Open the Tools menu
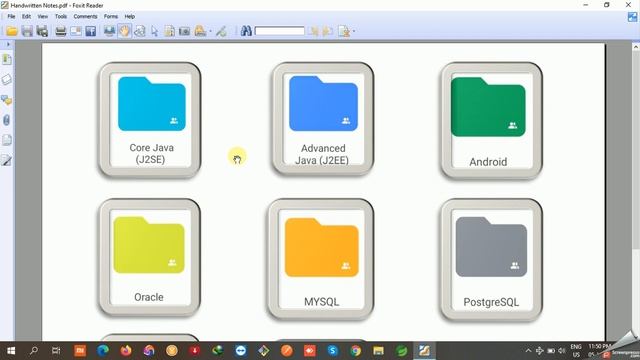This screenshot has height=360, width=640. pyautogui.click(x=61, y=16)
